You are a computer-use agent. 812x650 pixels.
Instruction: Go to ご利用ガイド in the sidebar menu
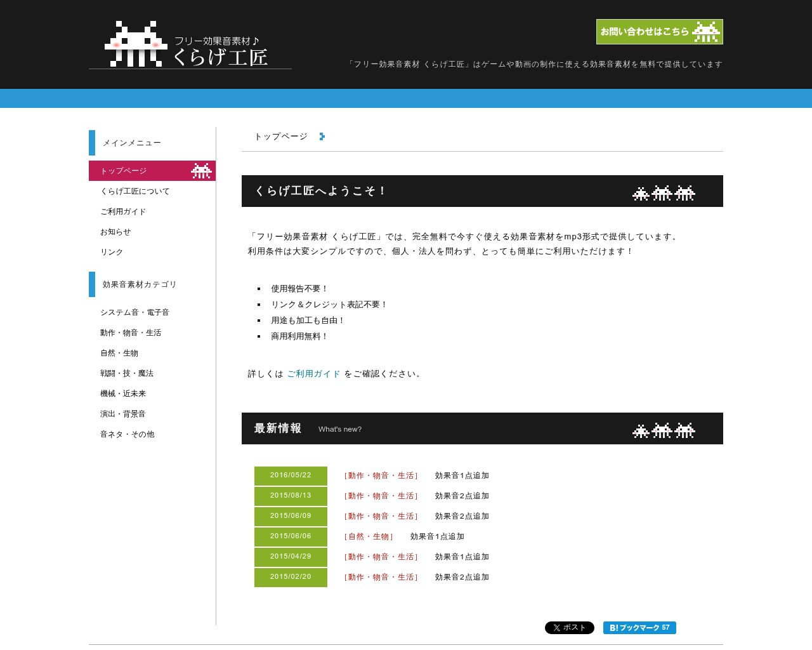coord(123,211)
